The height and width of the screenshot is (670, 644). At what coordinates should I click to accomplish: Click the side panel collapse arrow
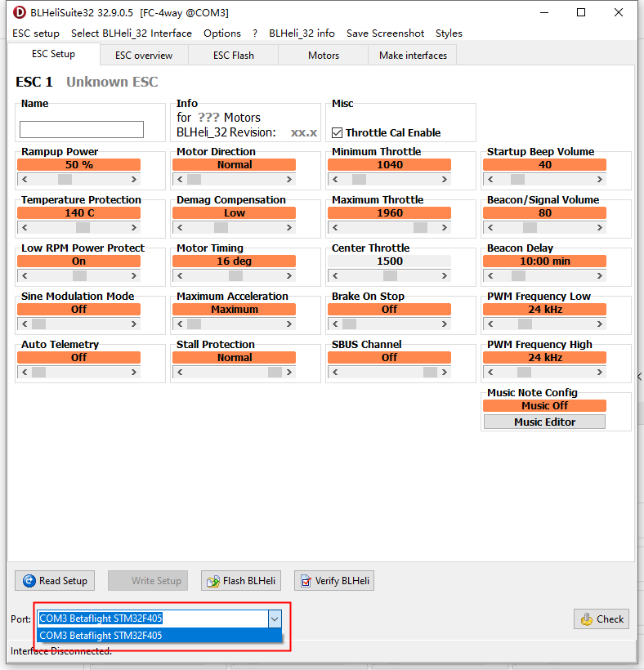[639, 377]
